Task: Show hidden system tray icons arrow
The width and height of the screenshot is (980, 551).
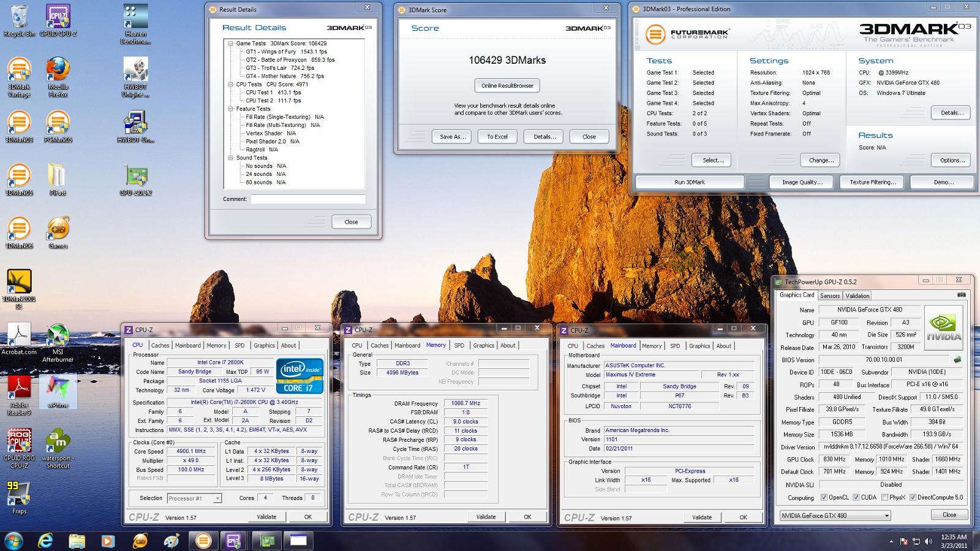Action: (891, 541)
